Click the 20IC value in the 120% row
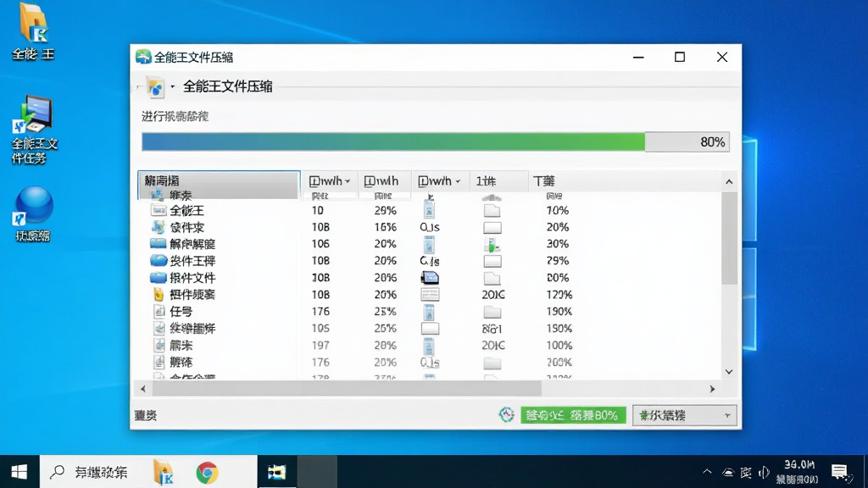The image size is (868, 488). pos(492,295)
